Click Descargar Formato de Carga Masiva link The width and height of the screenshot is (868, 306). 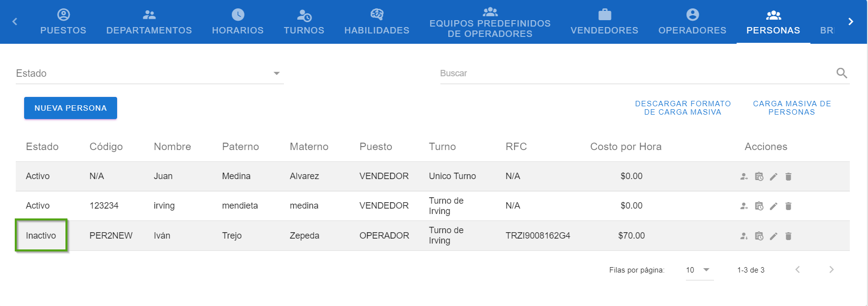click(682, 108)
